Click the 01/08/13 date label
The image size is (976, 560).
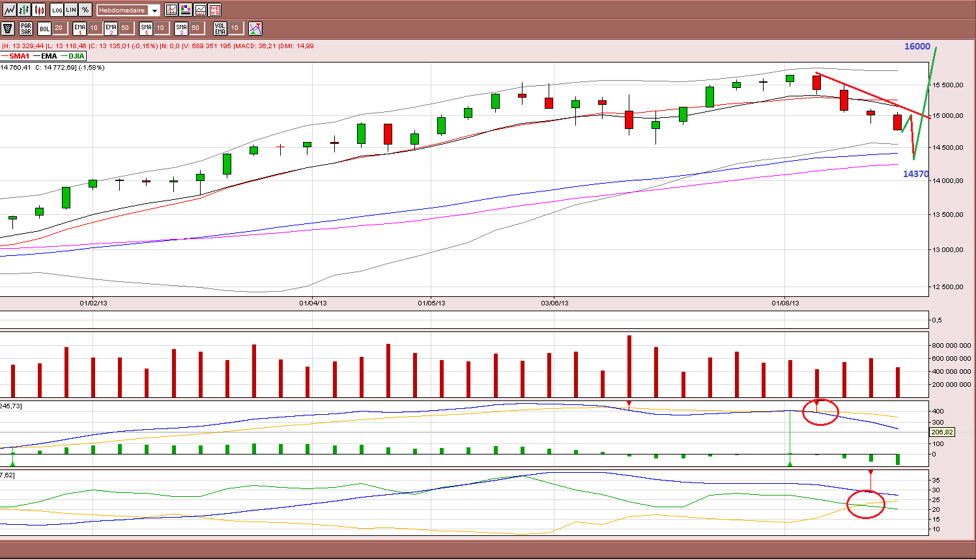pyautogui.click(x=785, y=303)
